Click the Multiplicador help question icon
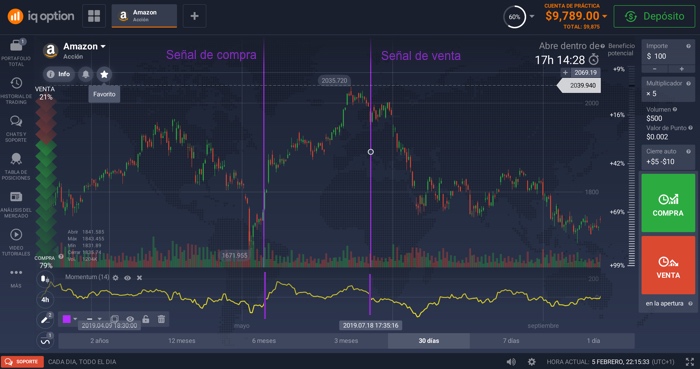 click(x=688, y=83)
